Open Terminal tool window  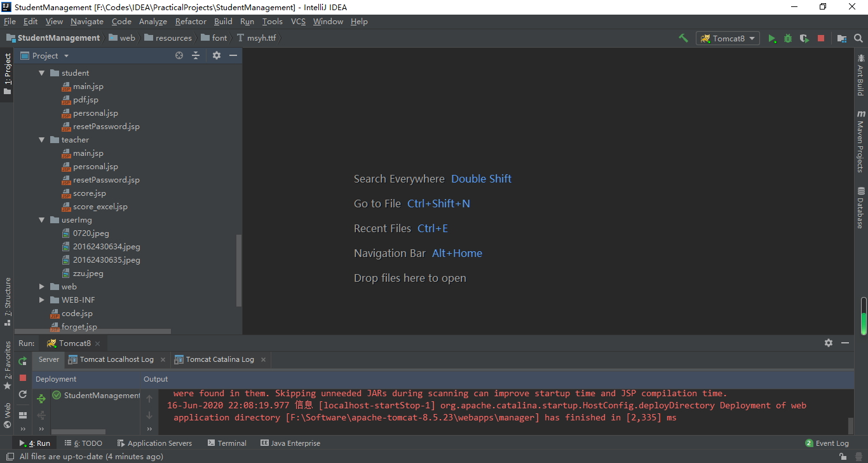(226, 443)
